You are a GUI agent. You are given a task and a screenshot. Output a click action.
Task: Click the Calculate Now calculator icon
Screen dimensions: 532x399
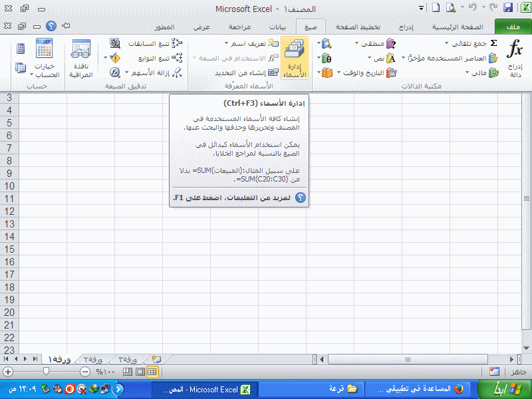(21, 49)
